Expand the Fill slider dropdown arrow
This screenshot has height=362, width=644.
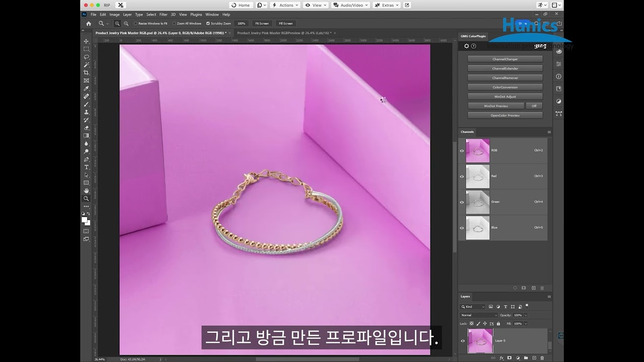click(526, 324)
